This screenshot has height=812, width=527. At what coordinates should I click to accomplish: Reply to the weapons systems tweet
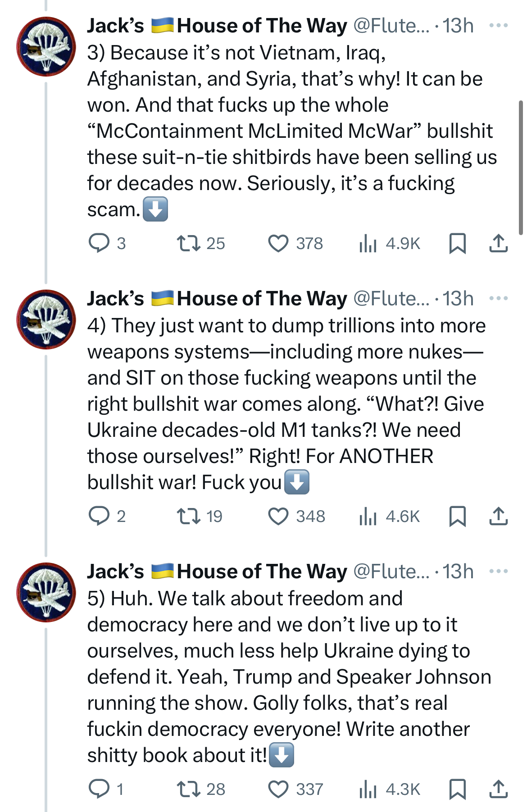[x=99, y=516]
